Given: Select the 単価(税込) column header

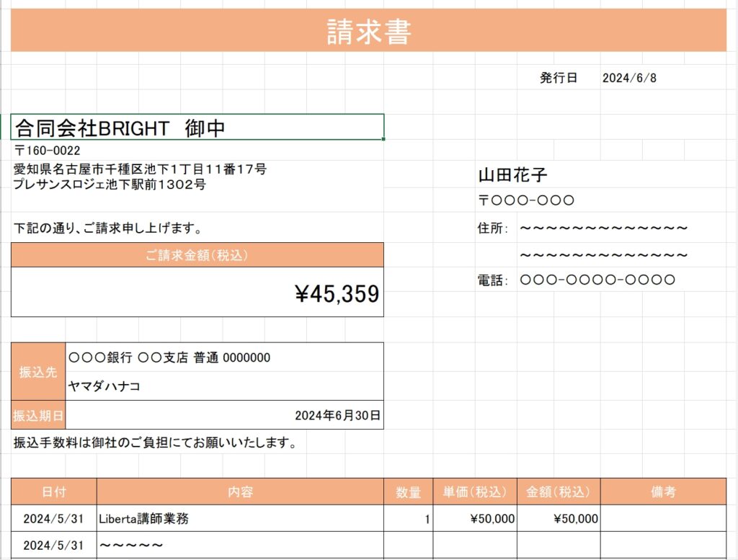Looking at the screenshot, I should pyautogui.click(x=475, y=492).
